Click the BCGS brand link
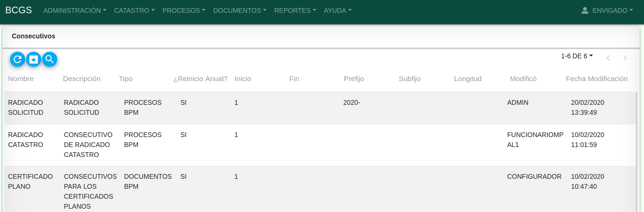The width and height of the screenshot is (644, 212). (18, 10)
